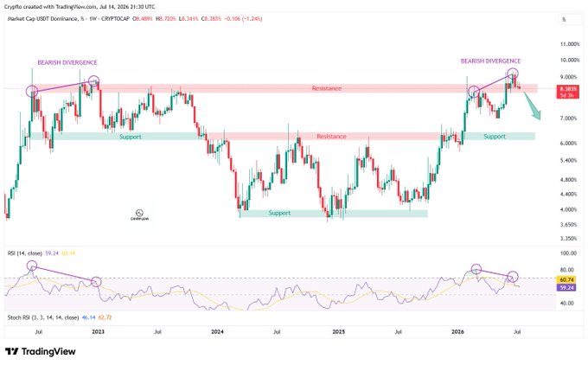The image size is (588, 365).
Task: Click the 10.000% price axis label
Action: click(x=570, y=60)
